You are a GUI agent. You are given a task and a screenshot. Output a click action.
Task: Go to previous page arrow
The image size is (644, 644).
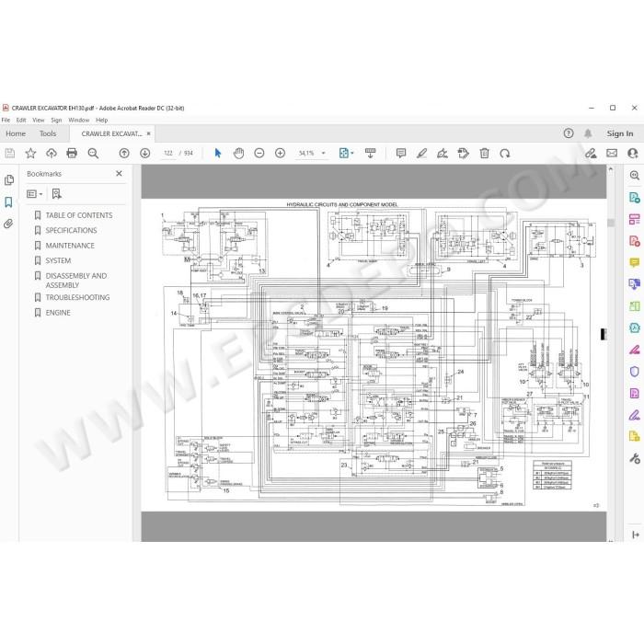click(x=124, y=154)
